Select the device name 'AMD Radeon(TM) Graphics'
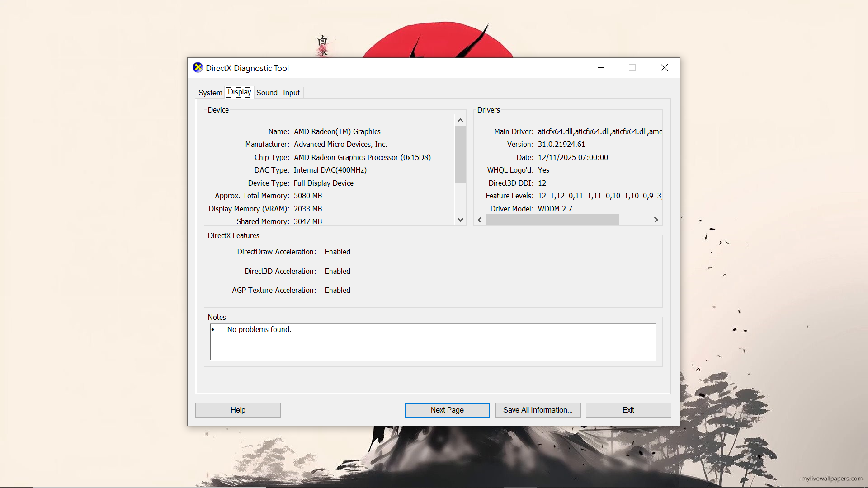Viewport: 868px width, 488px height. 337,131
